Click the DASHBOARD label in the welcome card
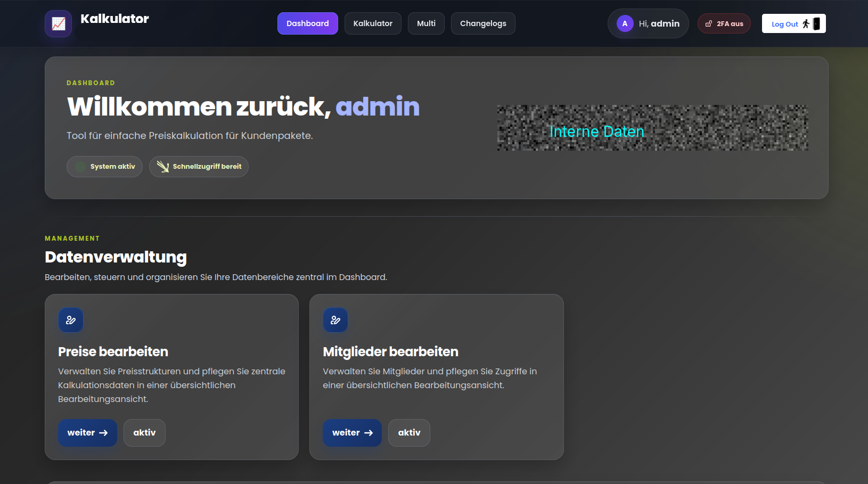The width and height of the screenshot is (868, 484). pos(91,83)
